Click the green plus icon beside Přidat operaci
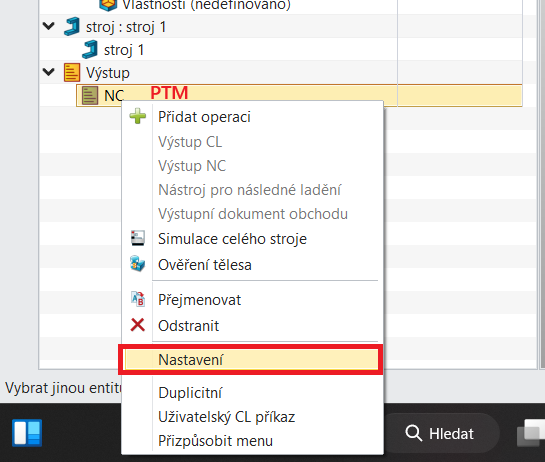The image size is (545, 462). click(x=138, y=116)
